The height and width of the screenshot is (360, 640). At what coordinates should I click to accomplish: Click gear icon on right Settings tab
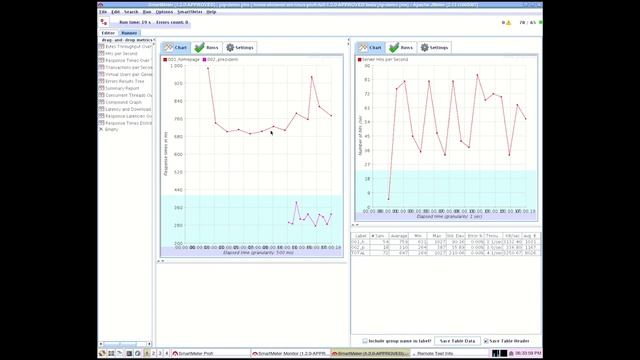[425, 47]
